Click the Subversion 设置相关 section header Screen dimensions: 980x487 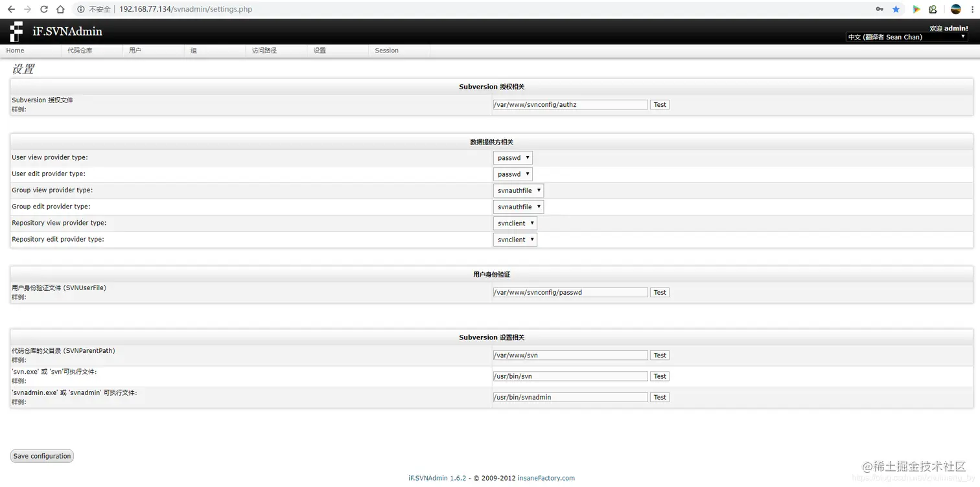tap(491, 337)
